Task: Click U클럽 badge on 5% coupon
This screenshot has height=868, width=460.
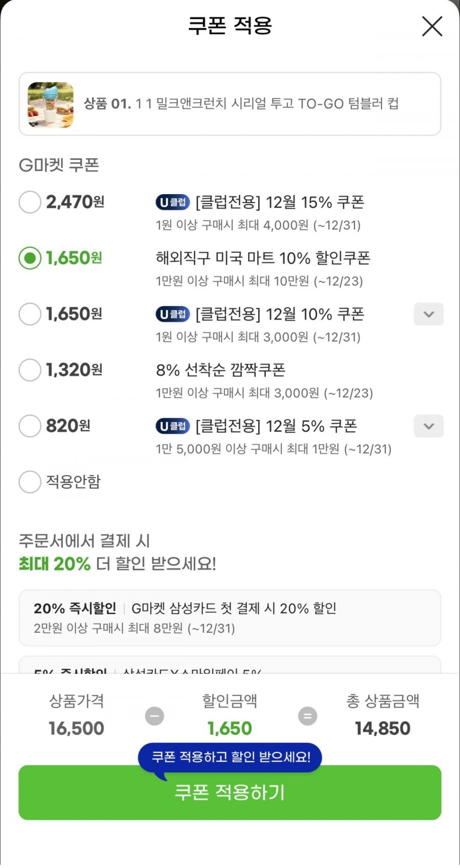Action: (173, 426)
